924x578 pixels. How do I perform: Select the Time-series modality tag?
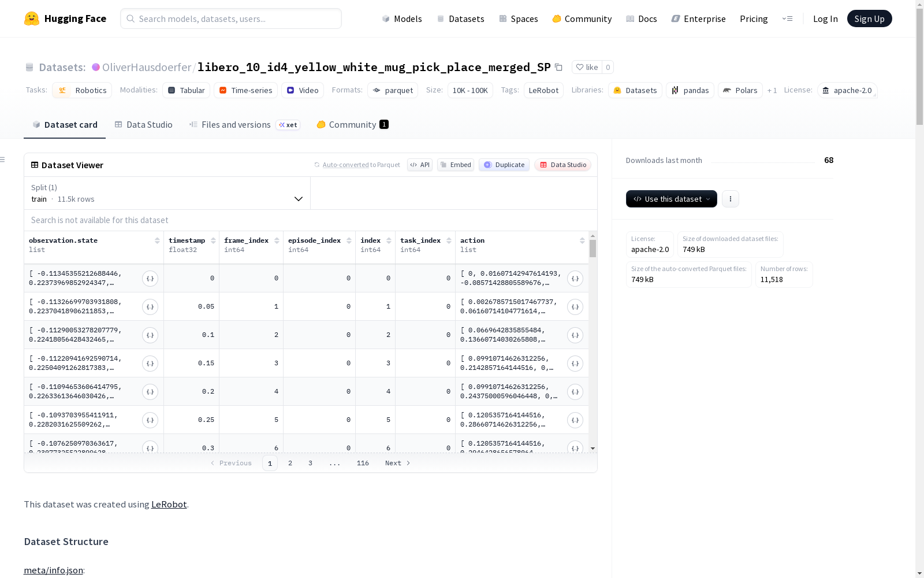pos(245,90)
